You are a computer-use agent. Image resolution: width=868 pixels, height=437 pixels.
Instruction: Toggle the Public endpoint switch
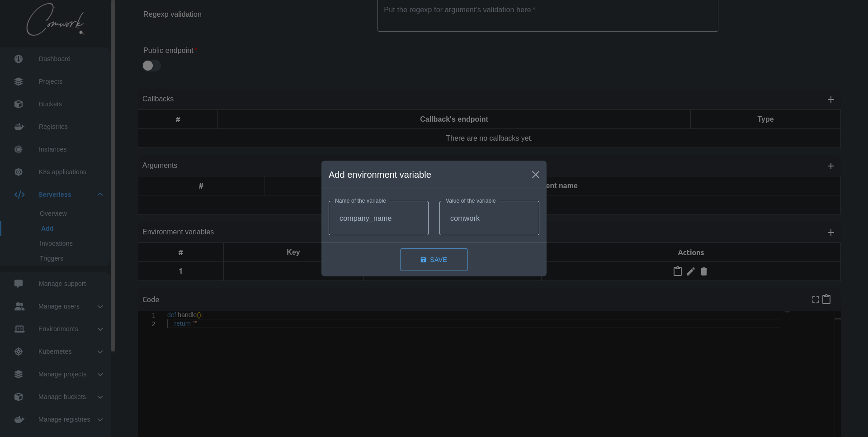click(151, 66)
